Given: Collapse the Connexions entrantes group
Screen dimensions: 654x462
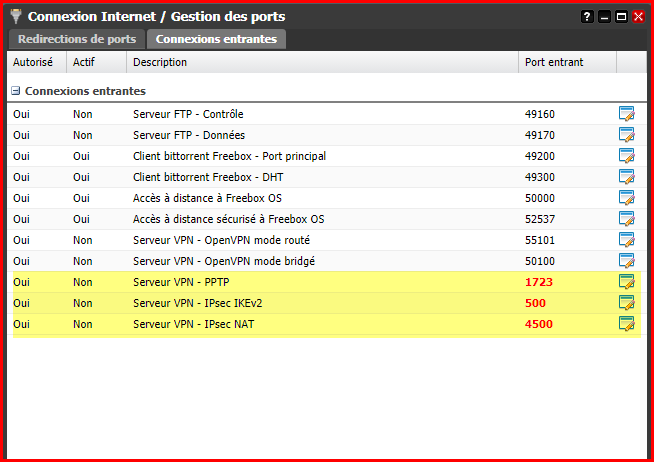Looking at the screenshot, I should (15, 91).
